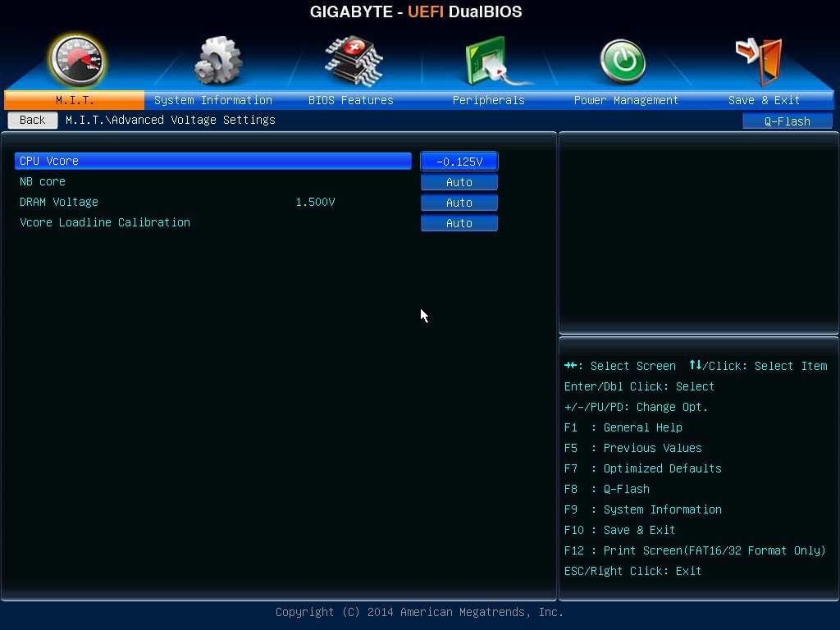
Task: Click the System Information gears icon
Action: (x=218, y=61)
